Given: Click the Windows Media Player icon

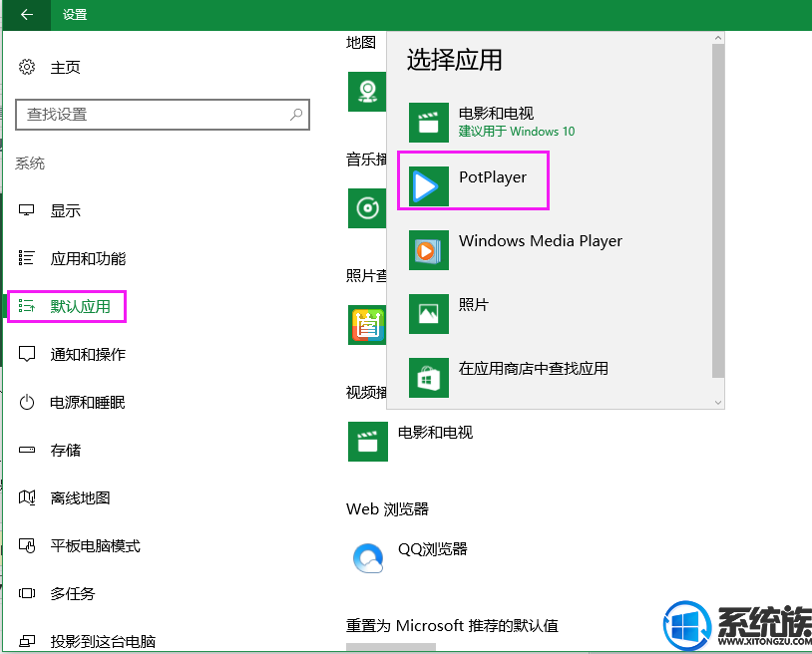Looking at the screenshot, I should (429, 250).
